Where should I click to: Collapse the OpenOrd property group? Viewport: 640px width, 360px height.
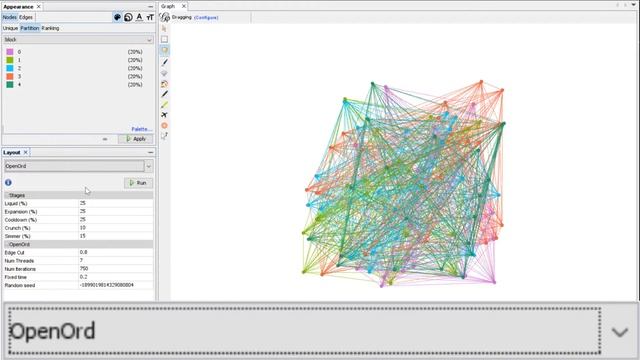coord(78,244)
